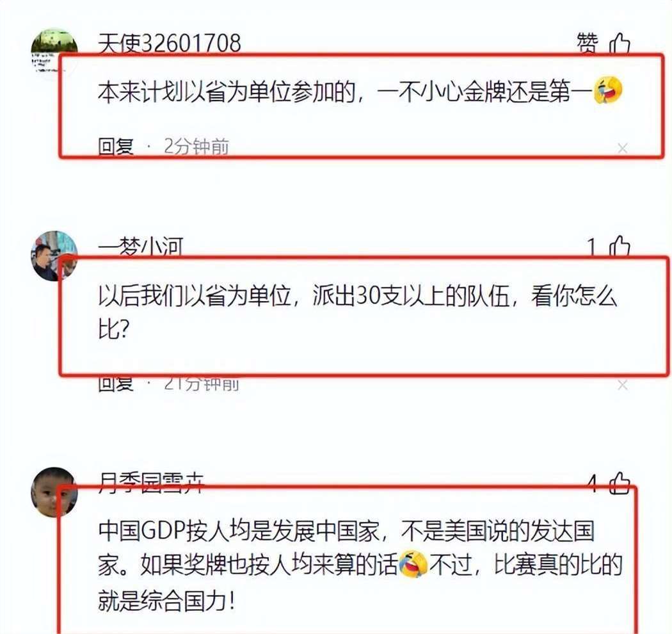Open the child photo avatar of 月季园雪卉
Viewport: 672px width, 634px height.
tap(54, 492)
